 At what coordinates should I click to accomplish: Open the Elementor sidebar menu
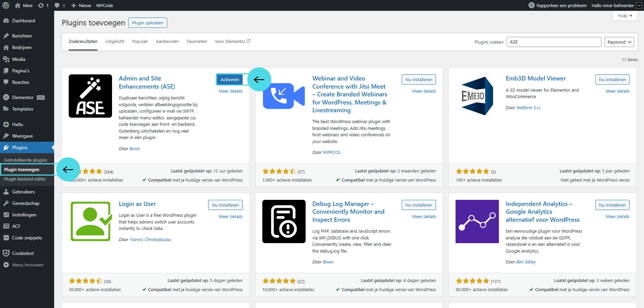click(x=23, y=98)
